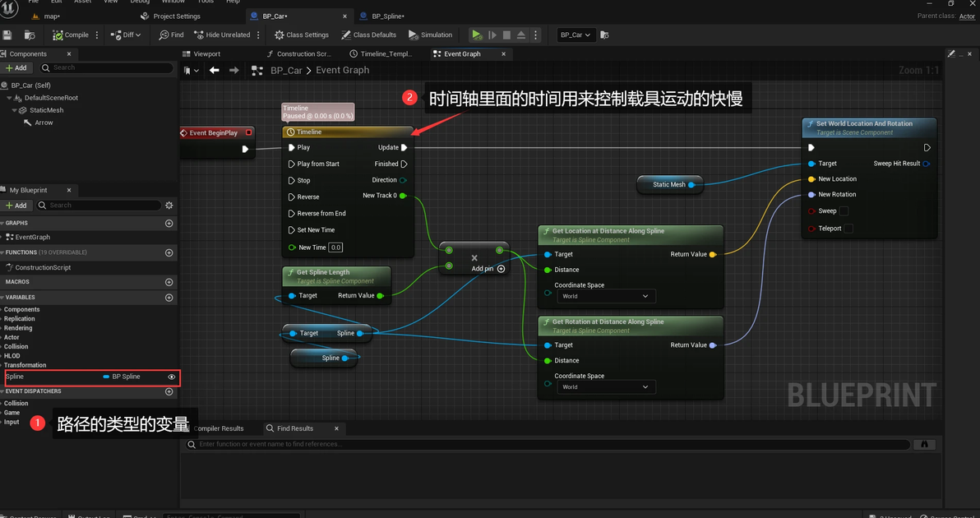Click the Save icon in the toolbar
This screenshot has width=980, height=518.
pyautogui.click(x=7, y=35)
